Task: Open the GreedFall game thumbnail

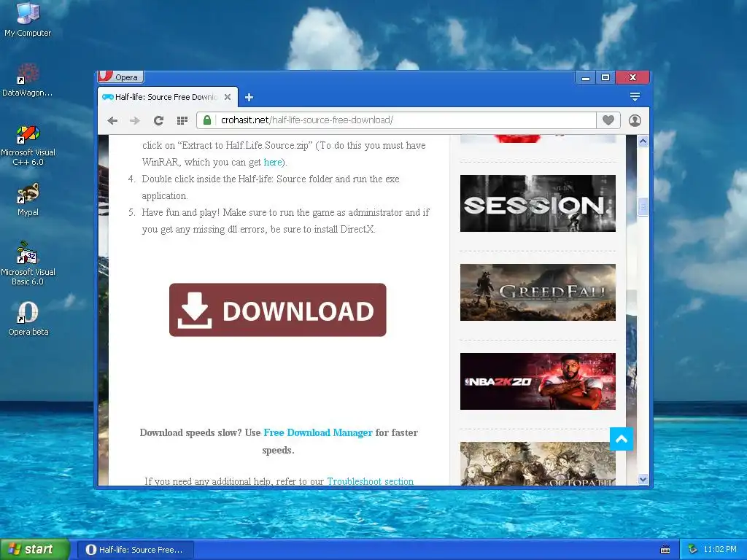Action: click(x=538, y=292)
